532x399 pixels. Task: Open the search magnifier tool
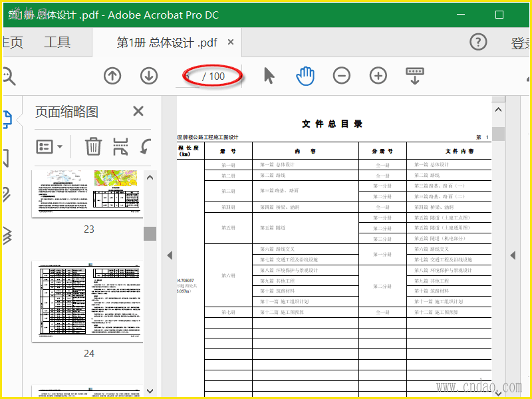pyautogui.click(x=9, y=76)
